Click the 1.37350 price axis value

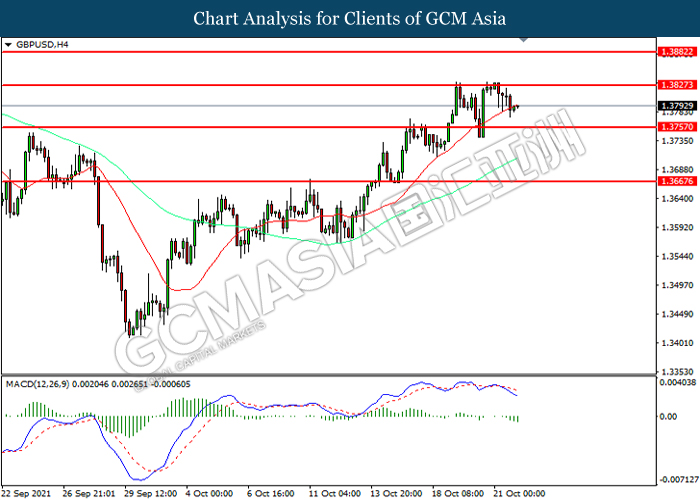(x=677, y=141)
